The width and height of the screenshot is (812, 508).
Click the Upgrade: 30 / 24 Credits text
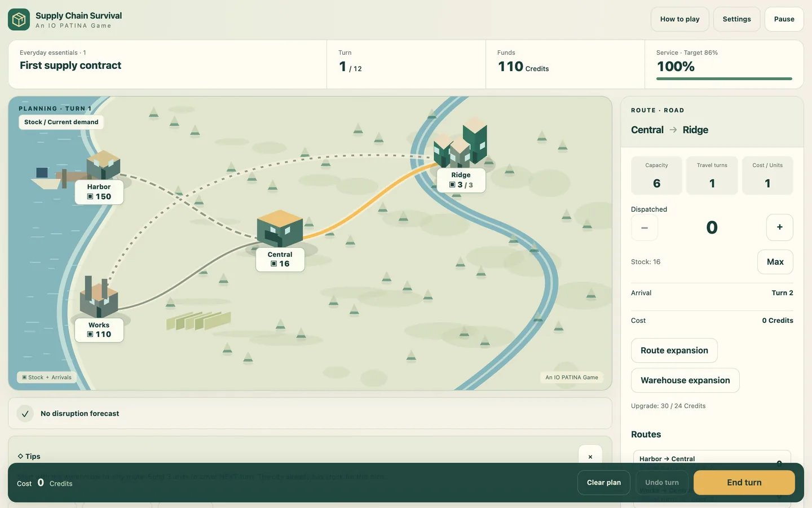coord(668,406)
